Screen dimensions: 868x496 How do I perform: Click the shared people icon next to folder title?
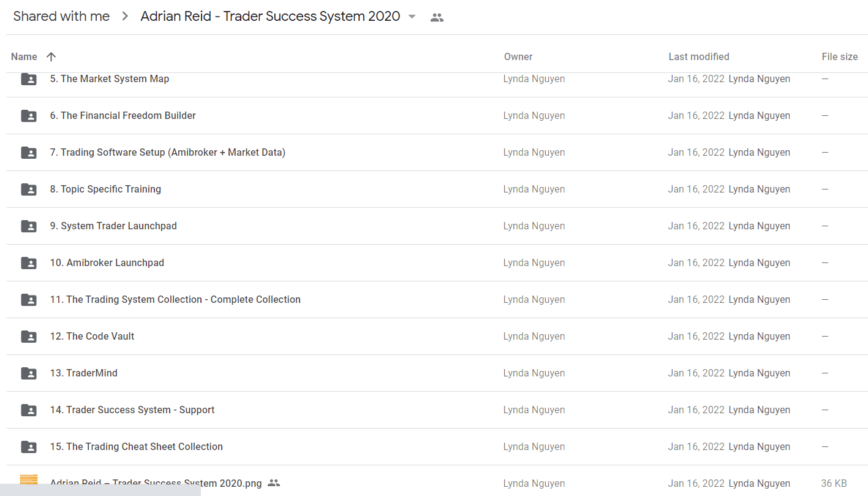click(x=437, y=18)
